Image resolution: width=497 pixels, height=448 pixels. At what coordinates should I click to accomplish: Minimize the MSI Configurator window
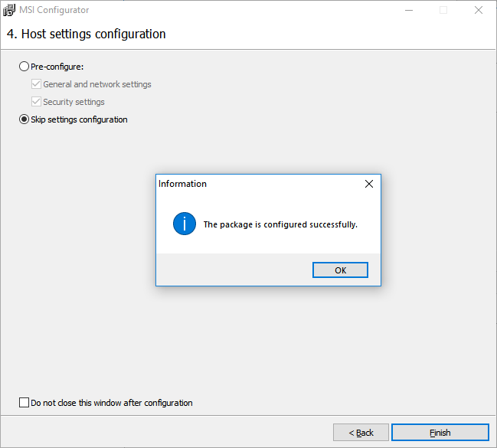click(409, 10)
